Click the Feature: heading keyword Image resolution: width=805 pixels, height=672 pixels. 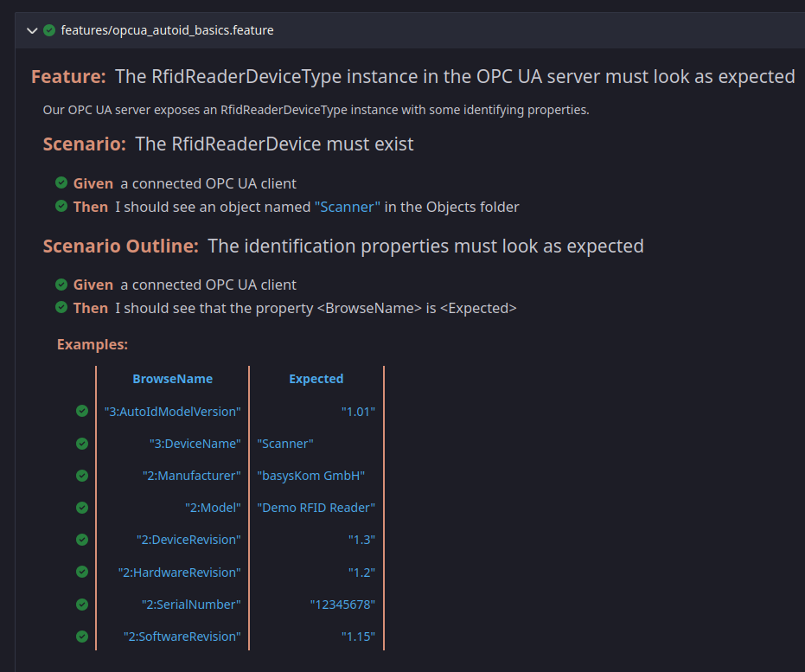[68, 76]
